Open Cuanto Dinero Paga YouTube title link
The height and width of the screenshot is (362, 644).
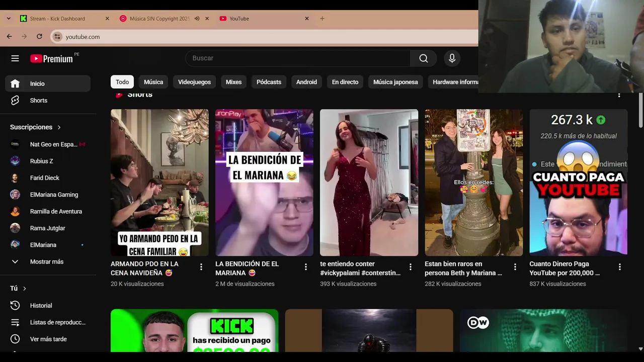tap(565, 268)
